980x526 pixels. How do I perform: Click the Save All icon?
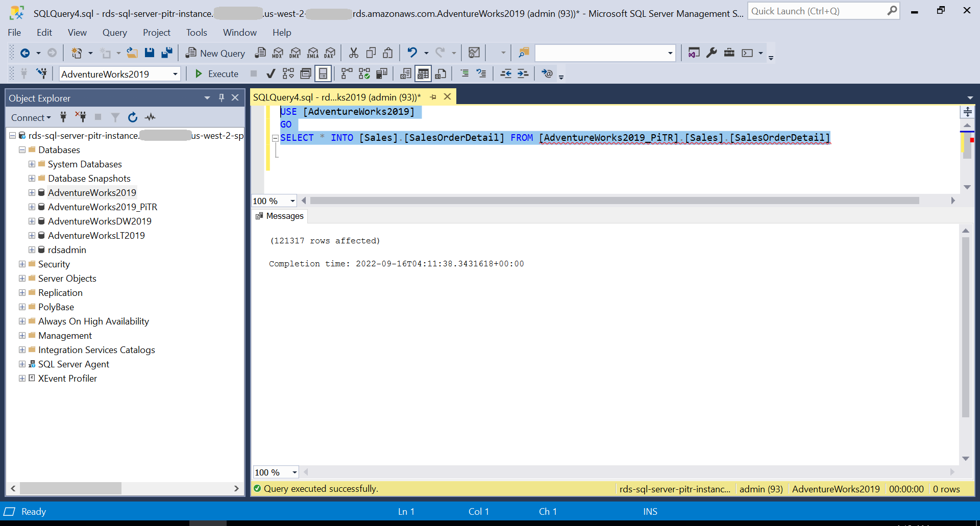[167, 53]
